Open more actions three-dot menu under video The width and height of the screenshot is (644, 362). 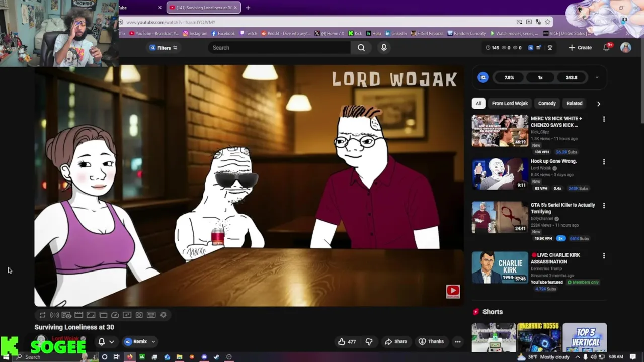[457, 342]
